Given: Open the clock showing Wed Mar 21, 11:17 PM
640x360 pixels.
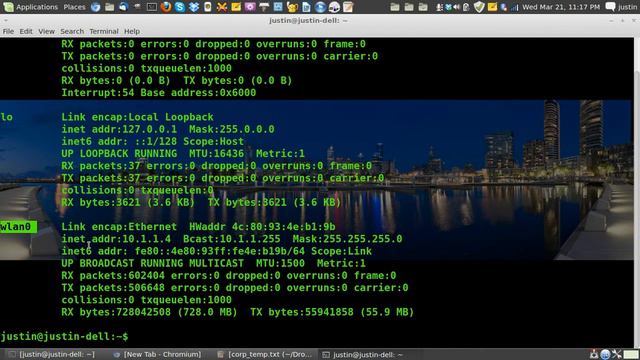Looking at the screenshot, I should pos(561,7).
